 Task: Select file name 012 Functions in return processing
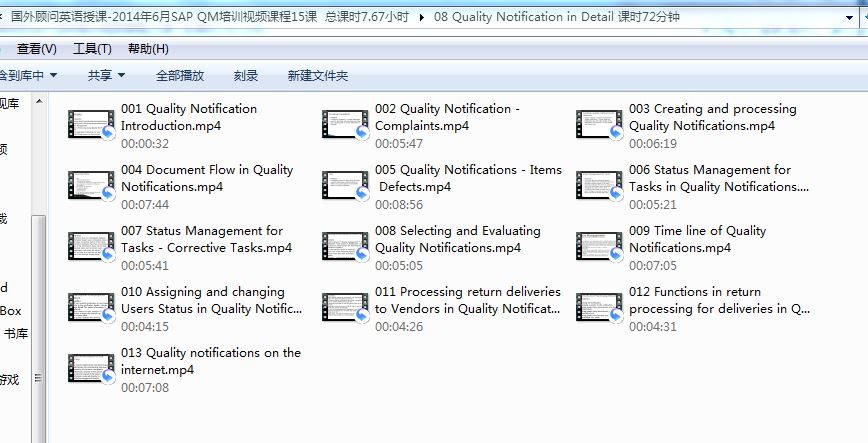pyautogui.click(x=719, y=300)
